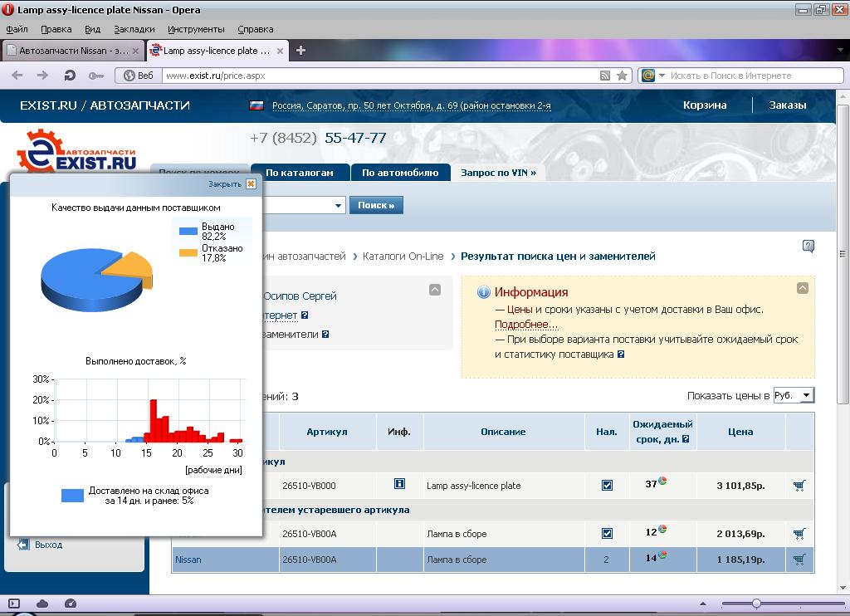Viewport: 850px width, 616px height.
Task: Open supplier statistics pie icon beside 37 days
Action: pos(662,481)
